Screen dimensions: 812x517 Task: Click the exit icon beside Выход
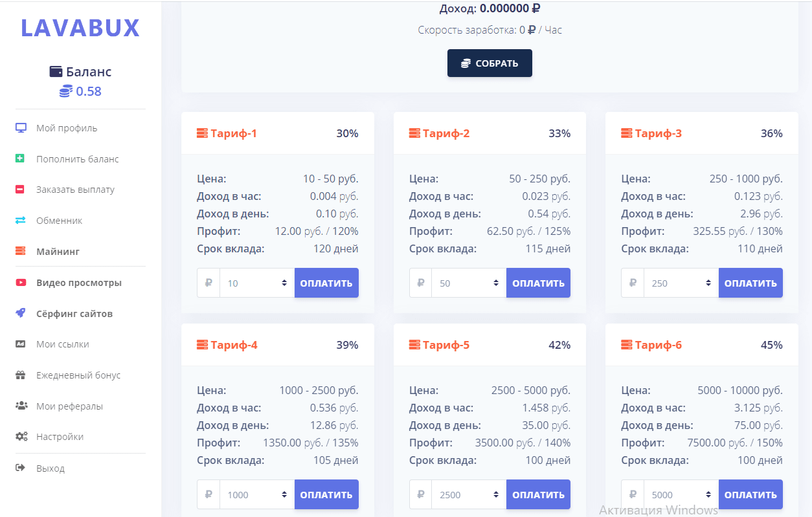[x=21, y=468]
